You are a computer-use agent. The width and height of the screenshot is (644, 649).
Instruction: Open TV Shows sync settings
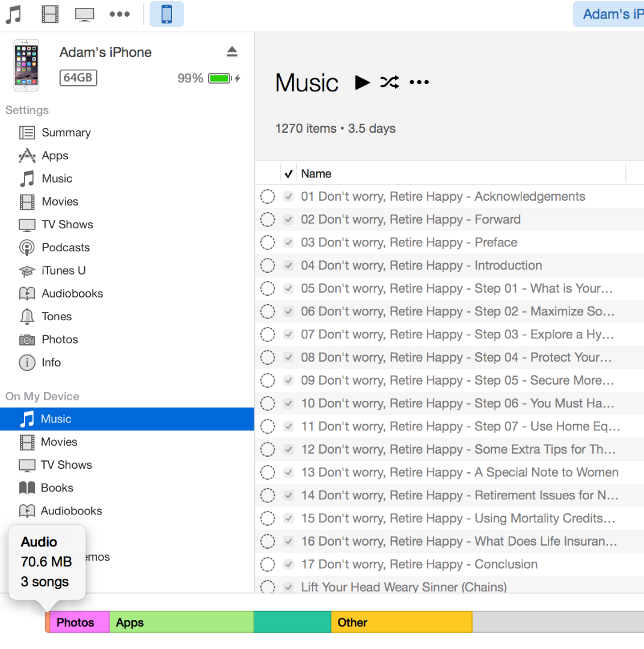point(56,225)
